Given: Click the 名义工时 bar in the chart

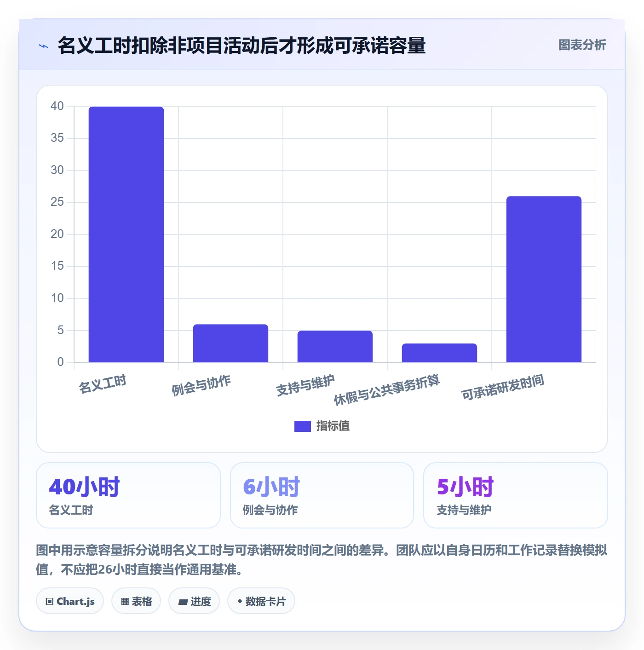Looking at the screenshot, I should (x=126, y=235).
